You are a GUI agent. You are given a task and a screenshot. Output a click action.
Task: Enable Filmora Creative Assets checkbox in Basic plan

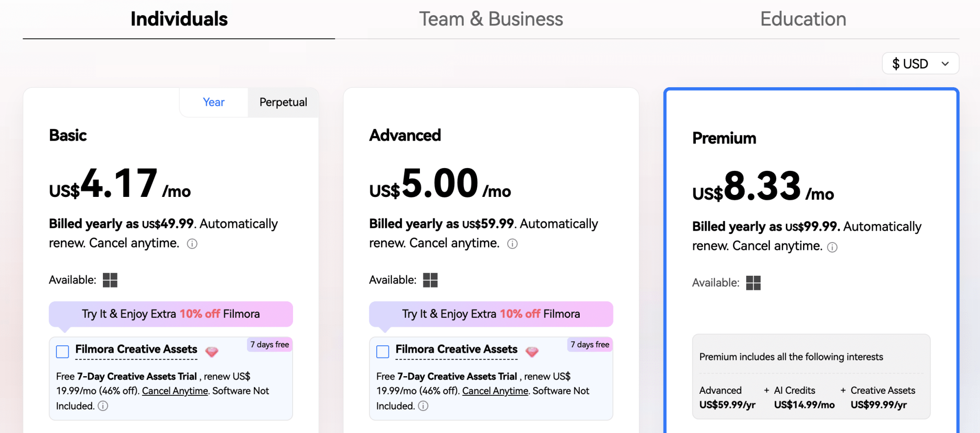click(x=62, y=352)
